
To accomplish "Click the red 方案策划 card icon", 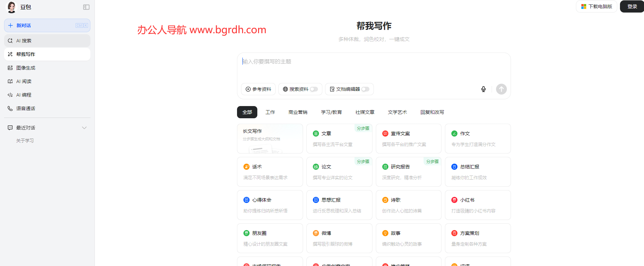I will 454,233.
